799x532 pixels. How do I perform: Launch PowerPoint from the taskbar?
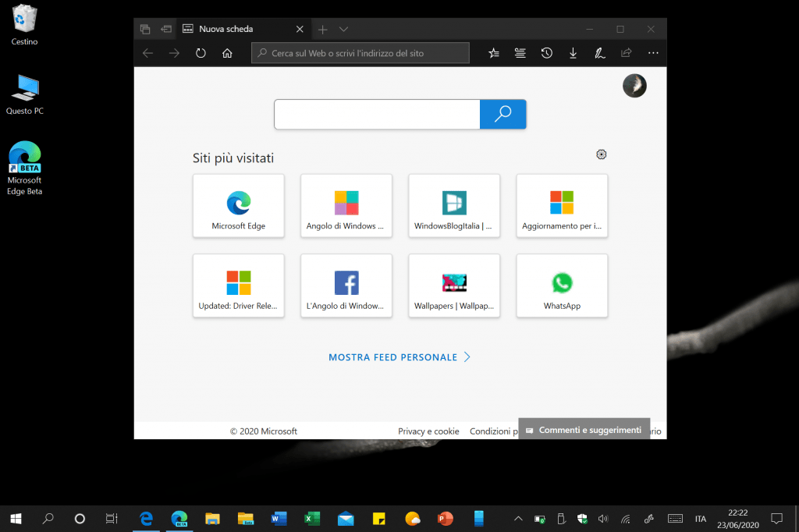click(x=446, y=519)
